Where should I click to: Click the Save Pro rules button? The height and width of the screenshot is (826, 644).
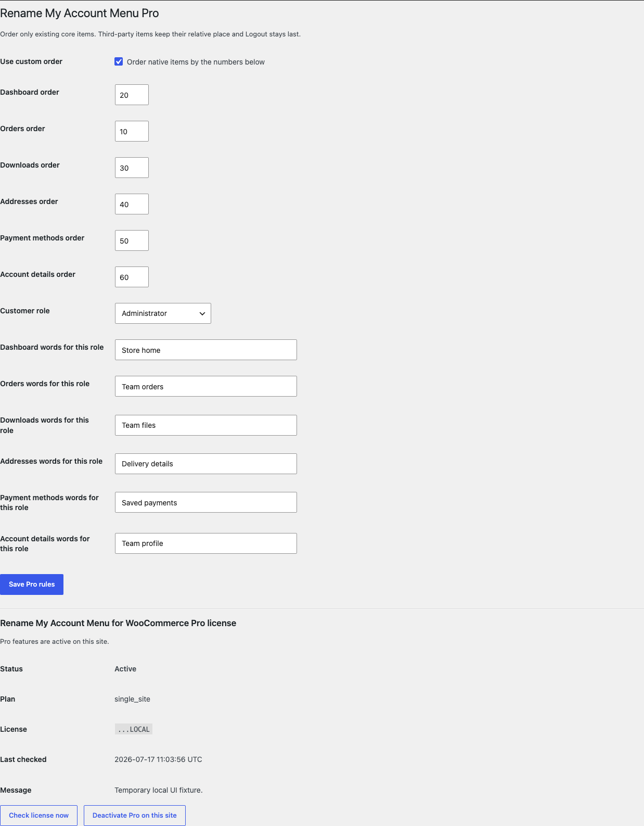pos(32,584)
